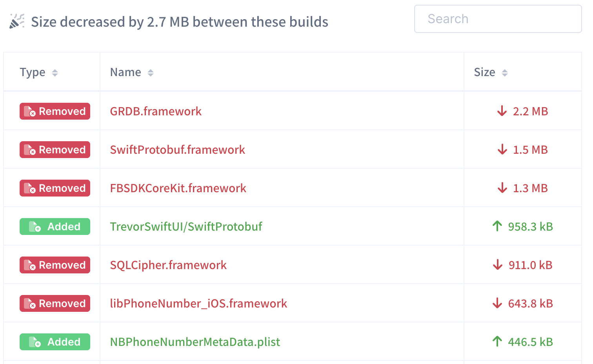Click the down arrow beside 643.8 kB

coord(497,303)
